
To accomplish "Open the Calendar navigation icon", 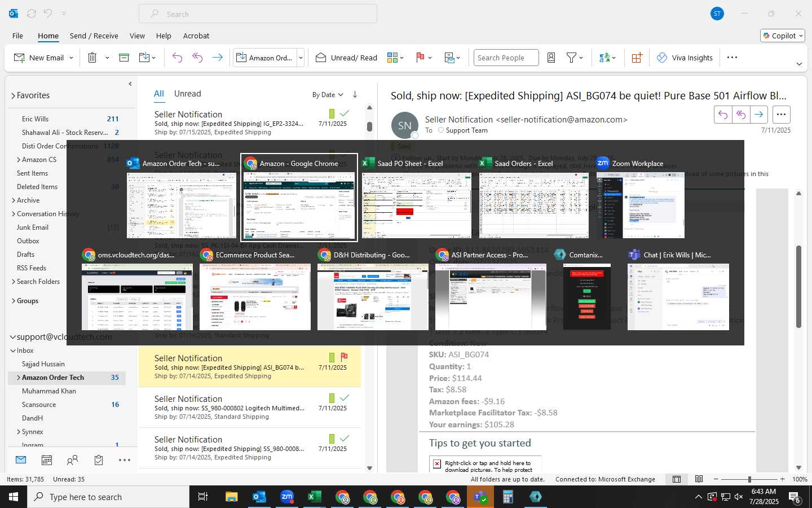I will click(x=47, y=460).
